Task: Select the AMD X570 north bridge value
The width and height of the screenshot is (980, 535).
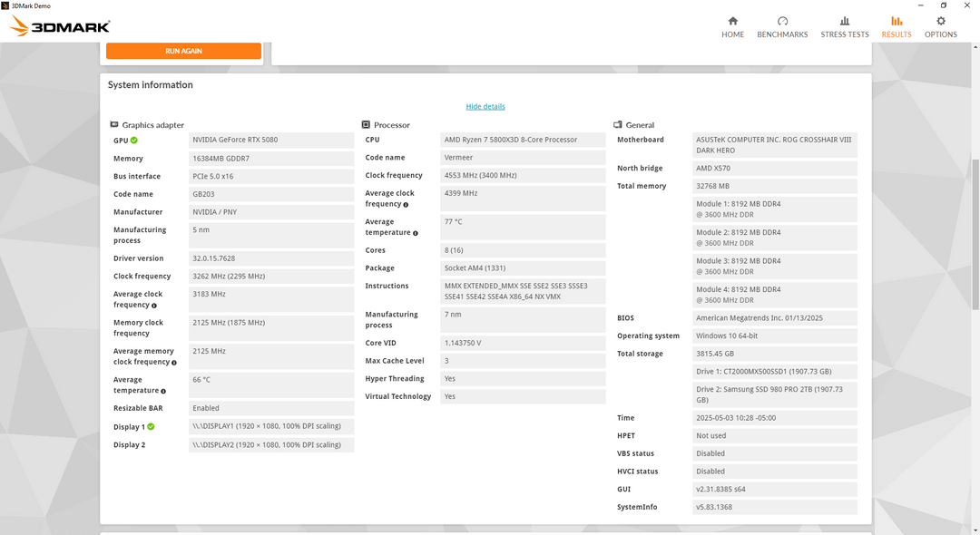Action: click(x=774, y=169)
